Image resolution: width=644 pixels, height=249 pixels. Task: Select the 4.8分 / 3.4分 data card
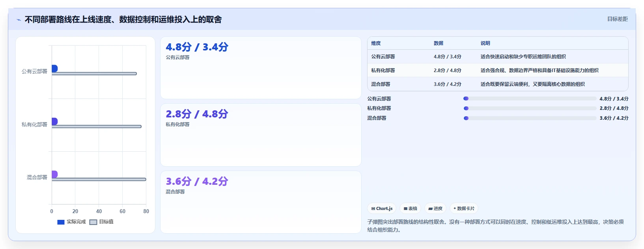(x=261, y=68)
